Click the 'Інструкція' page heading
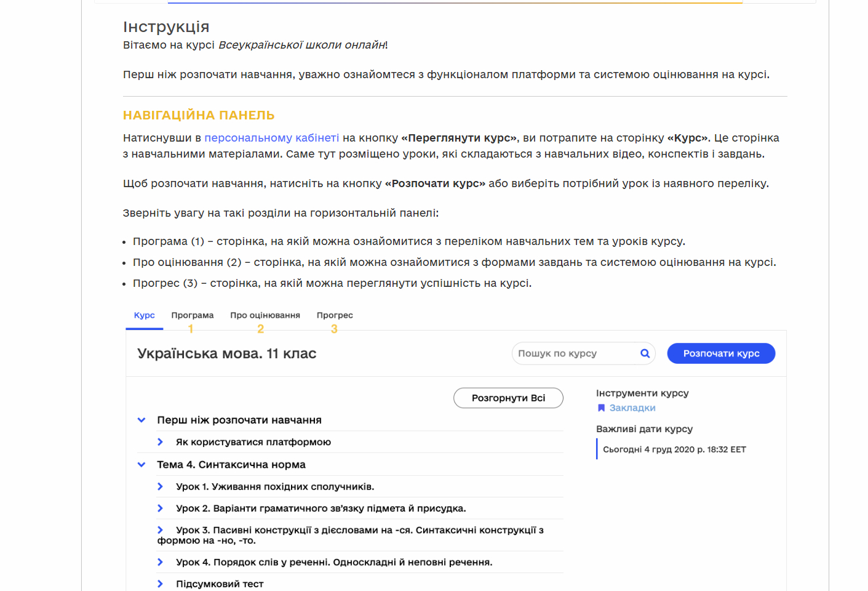868x591 pixels. 166,27
